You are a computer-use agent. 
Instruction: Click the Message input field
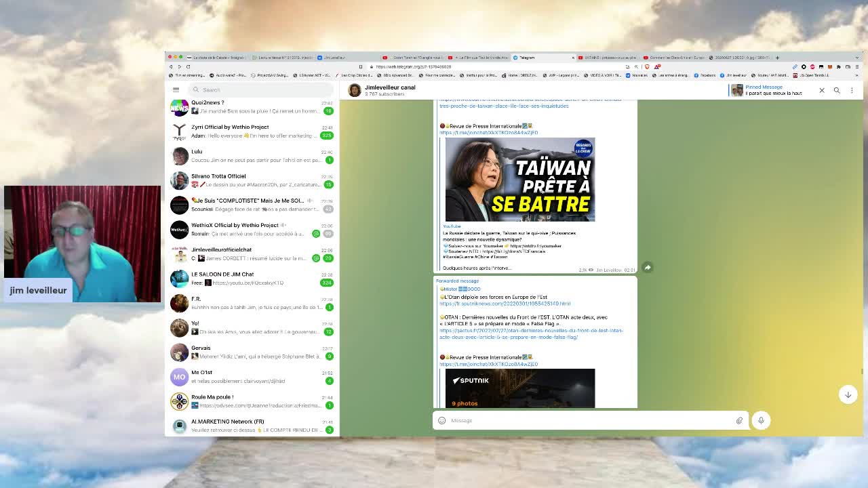590,420
